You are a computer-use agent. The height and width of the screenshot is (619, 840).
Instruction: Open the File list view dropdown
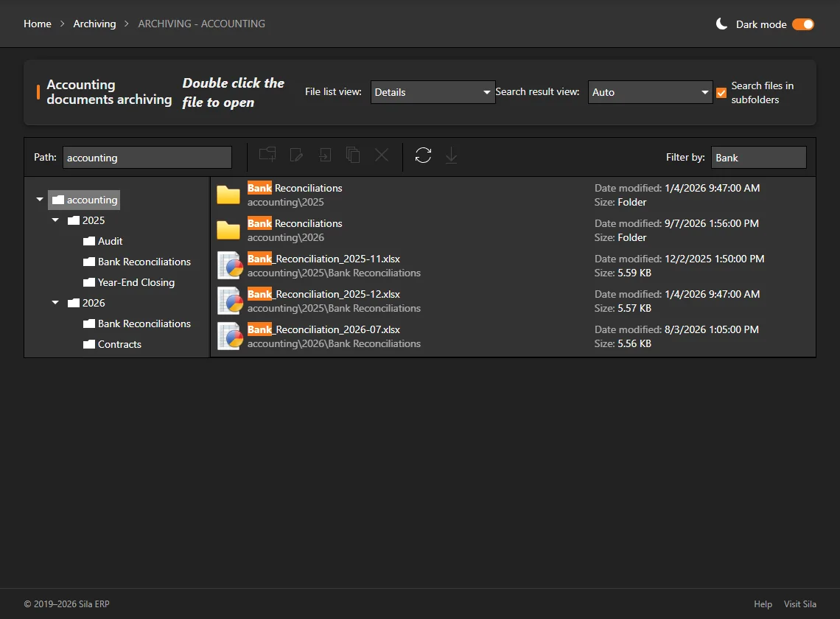point(433,92)
